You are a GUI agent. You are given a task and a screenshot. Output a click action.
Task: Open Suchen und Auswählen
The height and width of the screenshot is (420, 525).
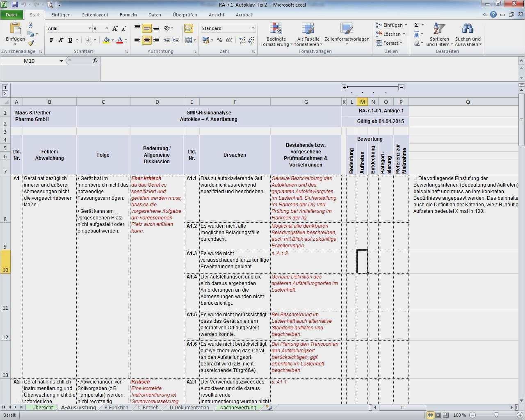468,34
